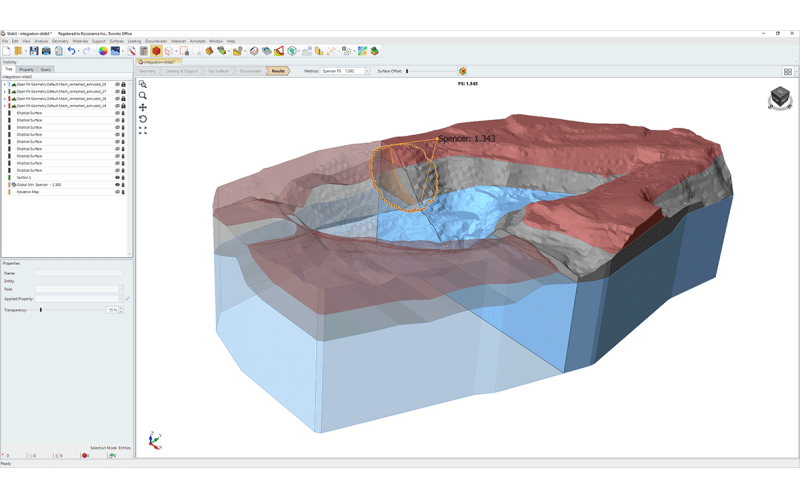
Task: Toggle visibility of Section 1
Action: coord(117,178)
